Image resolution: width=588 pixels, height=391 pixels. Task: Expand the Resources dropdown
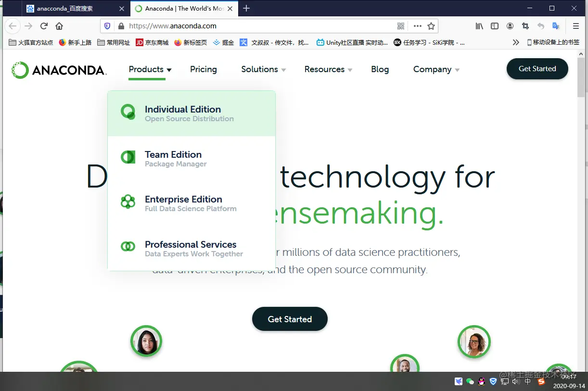click(x=329, y=69)
